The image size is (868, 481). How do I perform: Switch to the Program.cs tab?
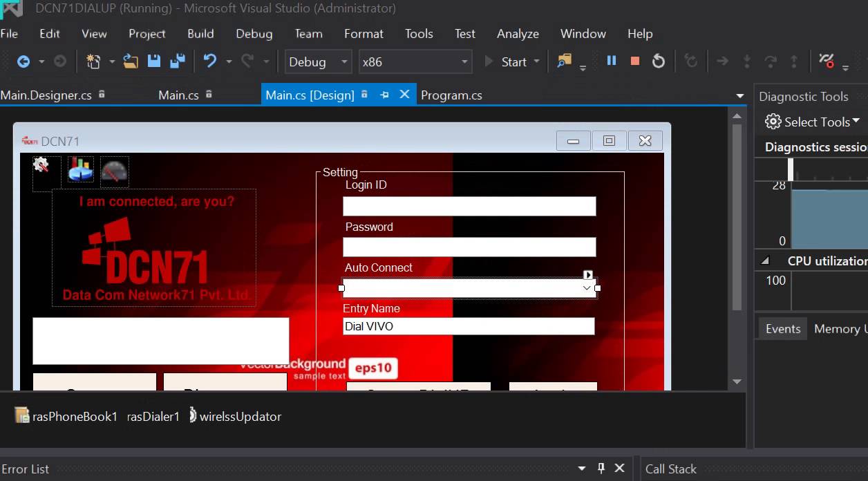click(x=451, y=95)
